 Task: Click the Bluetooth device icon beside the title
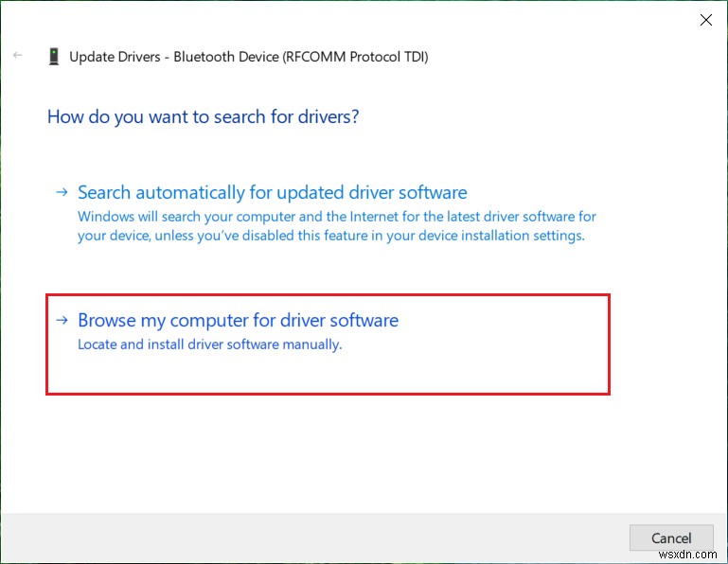tap(54, 57)
